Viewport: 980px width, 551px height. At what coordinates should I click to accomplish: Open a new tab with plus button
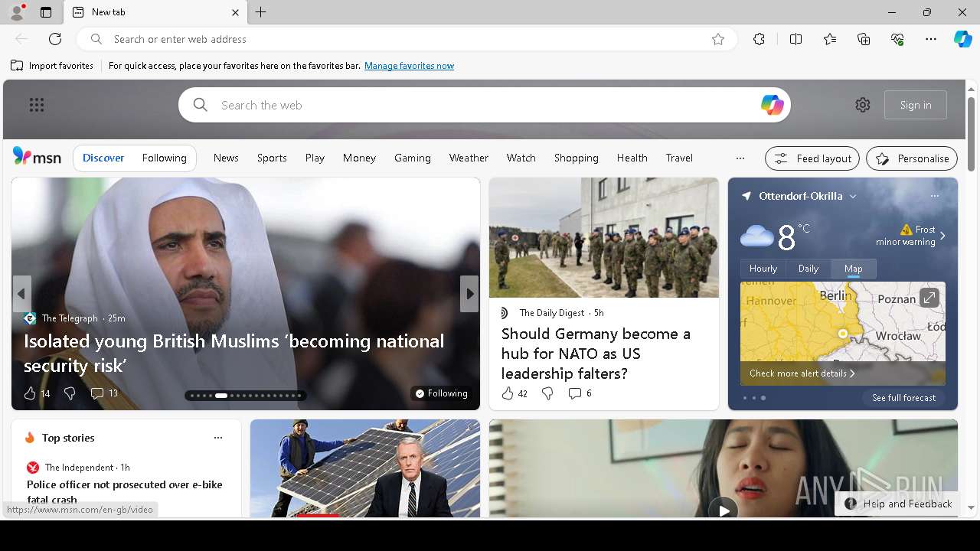coord(261,12)
